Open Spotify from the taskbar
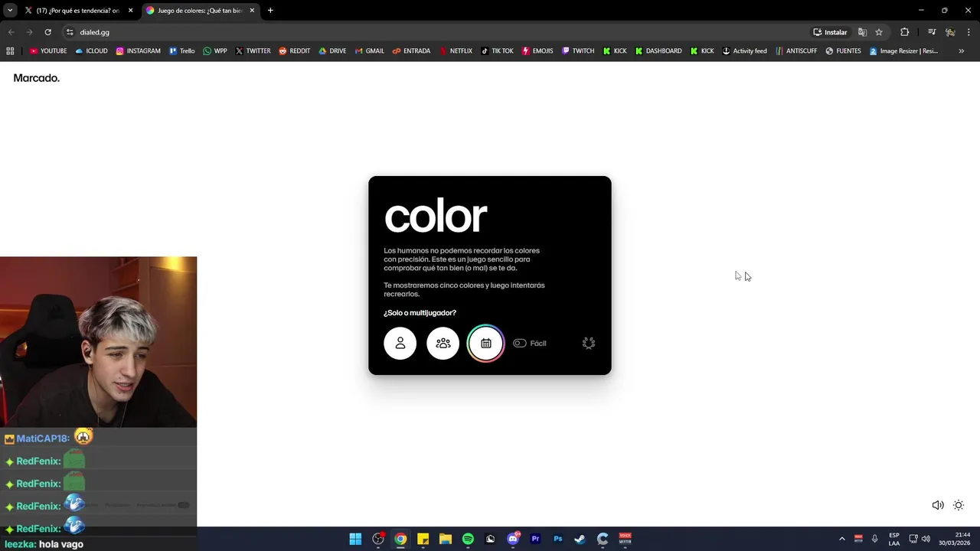The image size is (980, 551). (x=468, y=539)
